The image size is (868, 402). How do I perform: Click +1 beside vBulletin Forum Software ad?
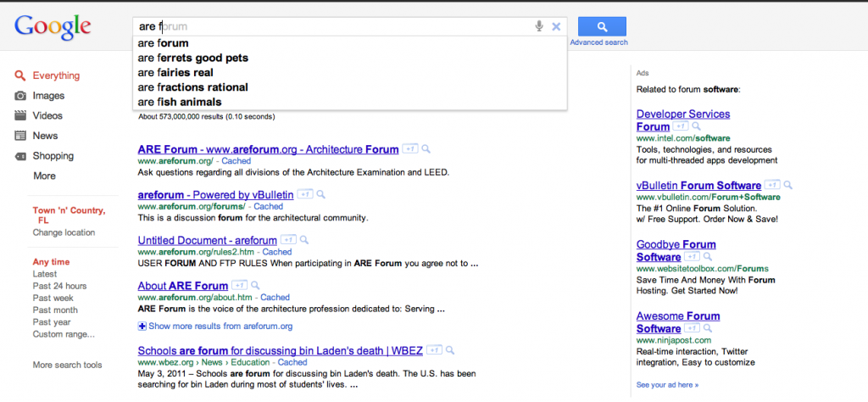point(772,186)
